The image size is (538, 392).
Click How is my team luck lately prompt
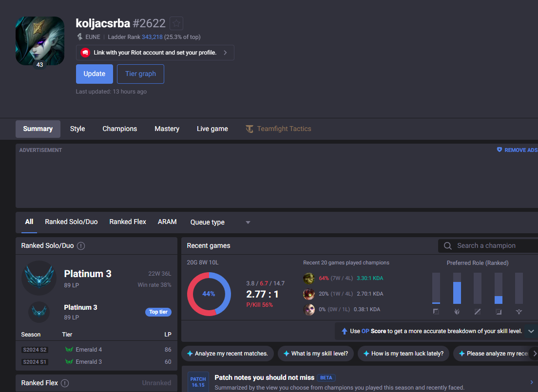pyautogui.click(x=403, y=354)
